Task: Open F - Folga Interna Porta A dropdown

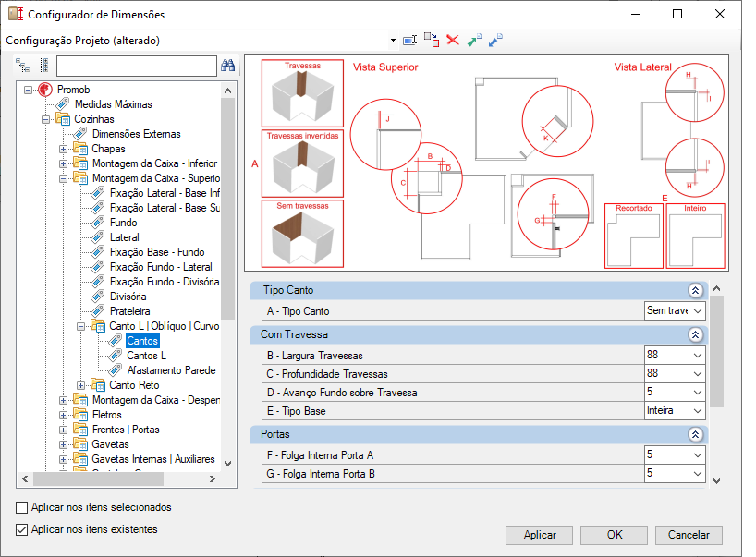Action: (698, 455)
